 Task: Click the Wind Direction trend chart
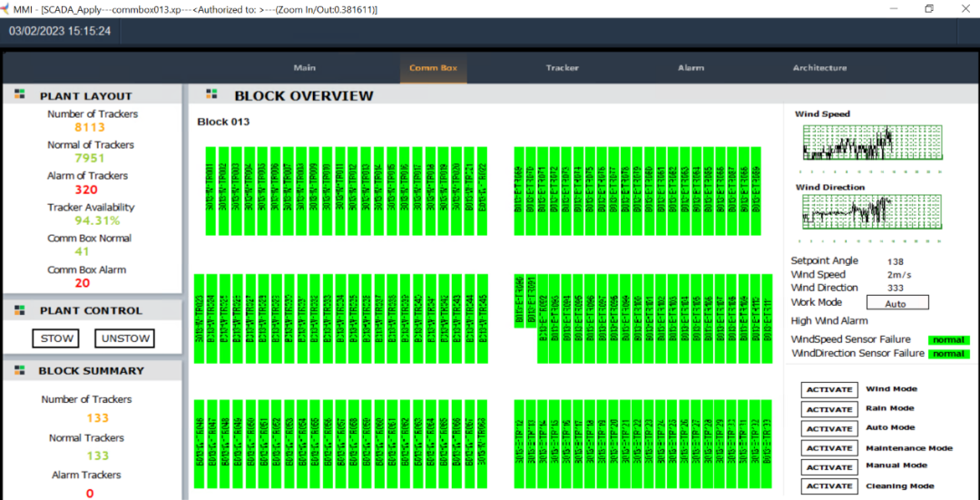[847, 212]
